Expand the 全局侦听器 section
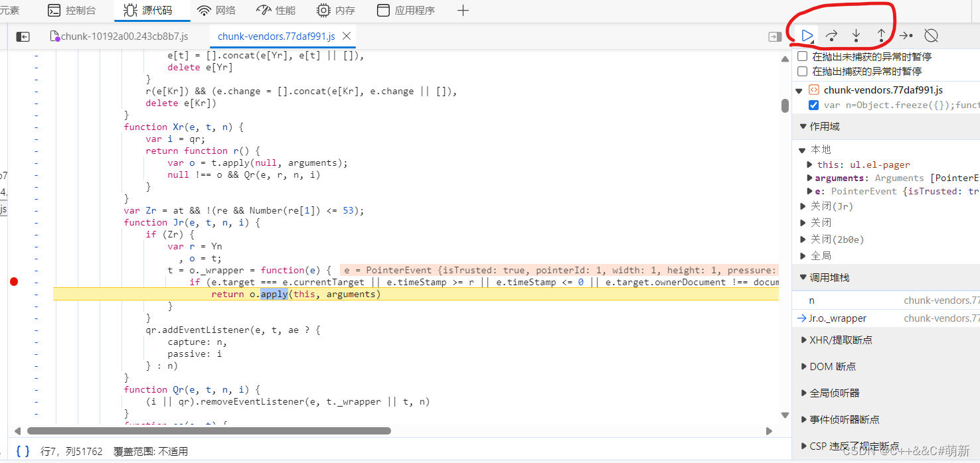The height and width of the screenshot is (463, 980). point(803,393)
